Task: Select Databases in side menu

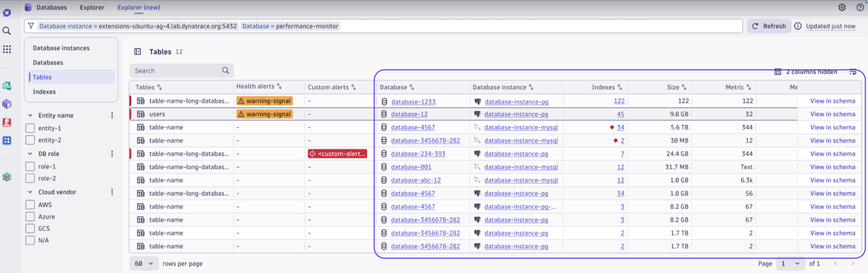Action: (48, 63)
